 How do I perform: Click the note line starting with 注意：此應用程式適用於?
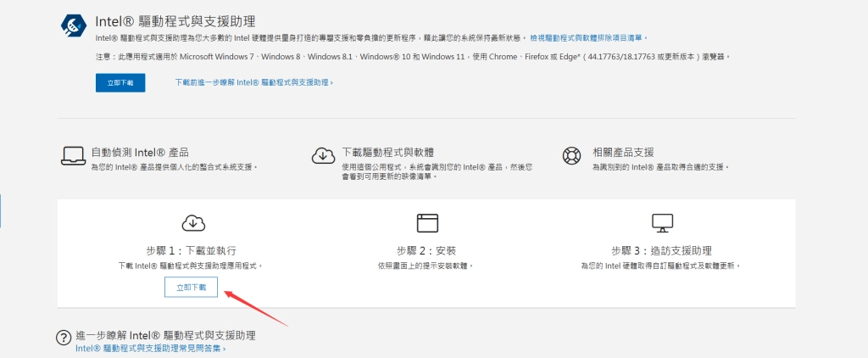click(x=413, y=57)
